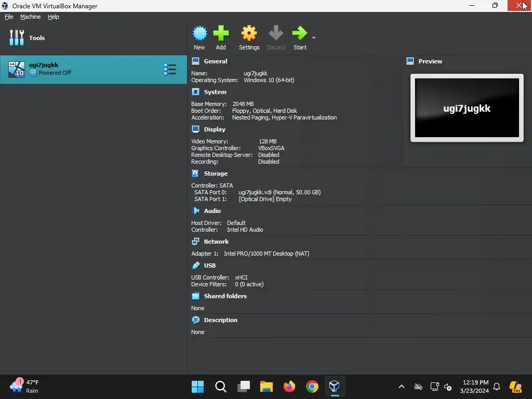The image size is (532, 399).
Task: Click the Network section icon
Action: pyautogui.click(x=196, y=241)
